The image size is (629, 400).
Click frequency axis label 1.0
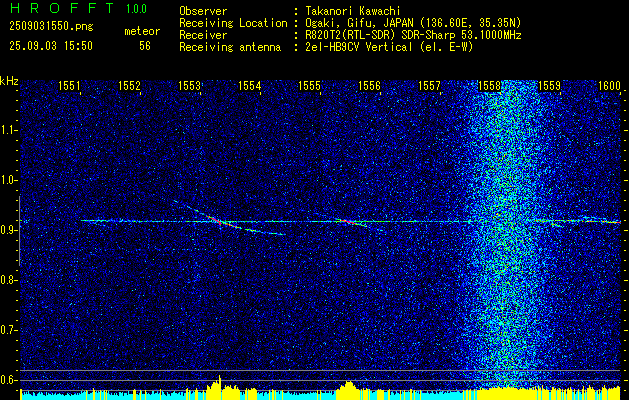click(8, 180)
